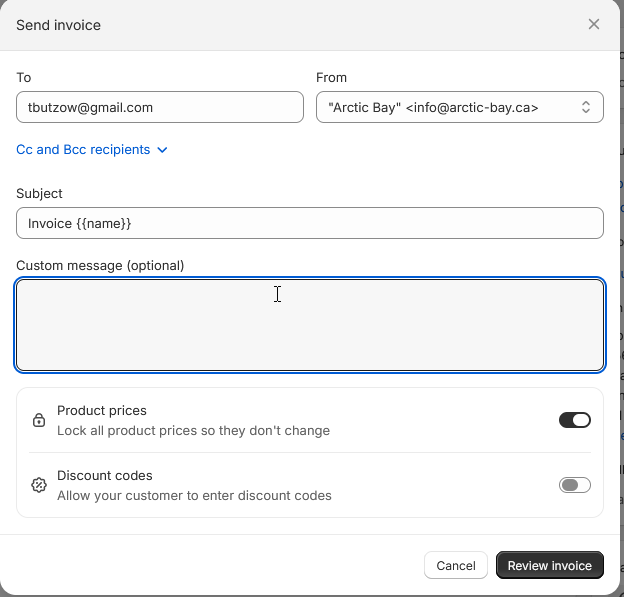
Task: Click the Discount codes heading text
Action: pyautogui.click(x=105, y=476)
